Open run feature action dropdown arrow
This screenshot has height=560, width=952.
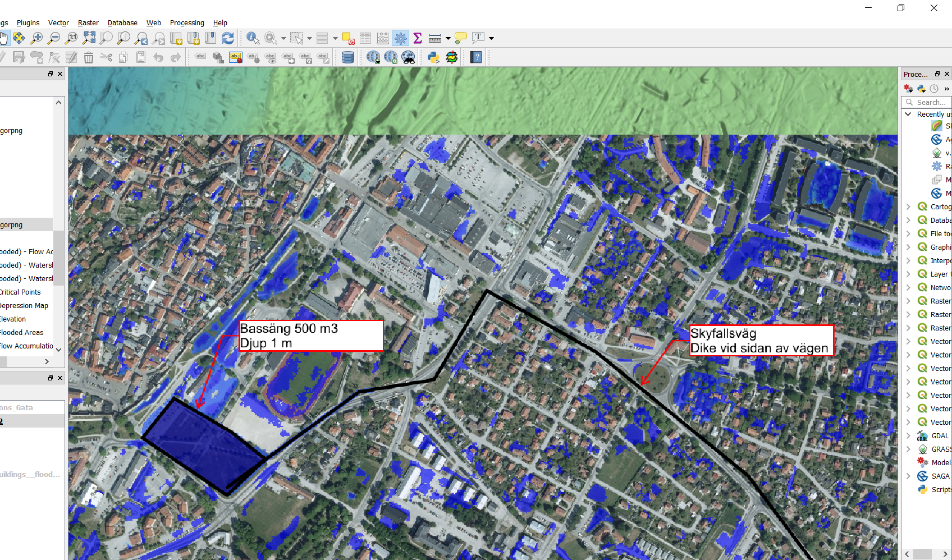coord(283,38)
